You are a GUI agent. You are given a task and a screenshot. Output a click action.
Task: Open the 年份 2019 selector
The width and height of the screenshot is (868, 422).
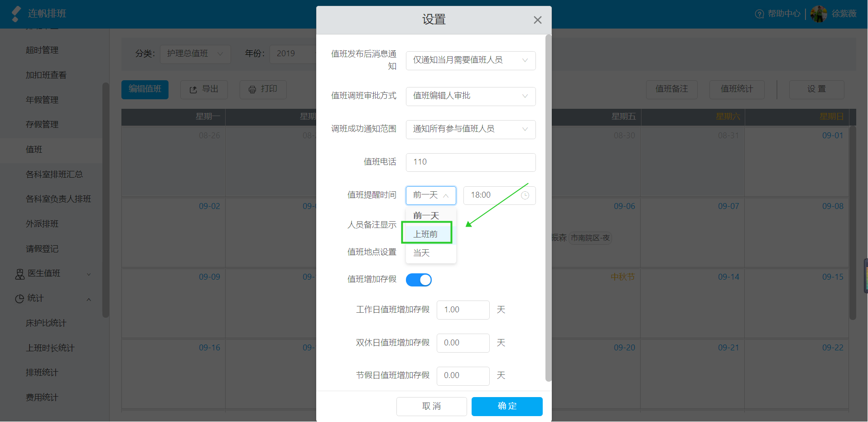293,54
